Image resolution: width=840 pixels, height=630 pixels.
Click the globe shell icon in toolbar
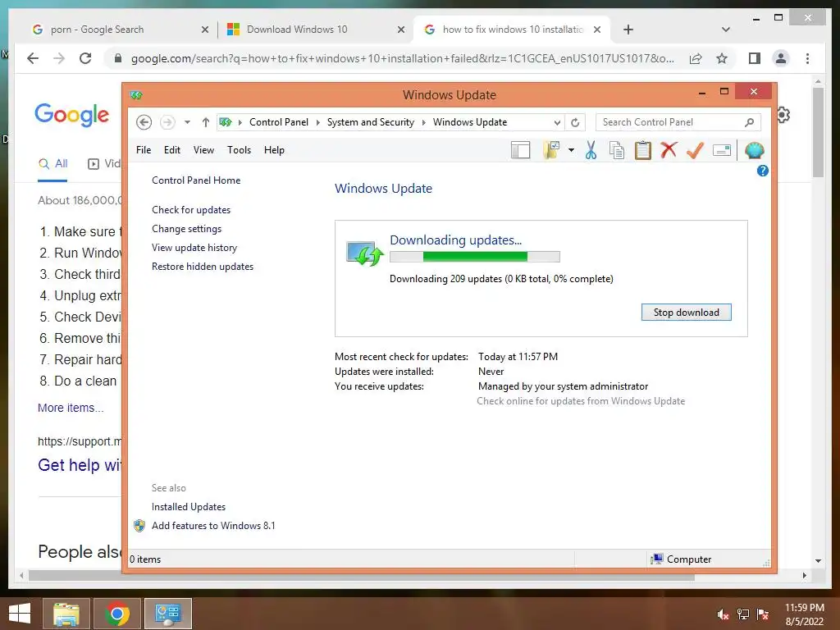click(x=755, y=151)
